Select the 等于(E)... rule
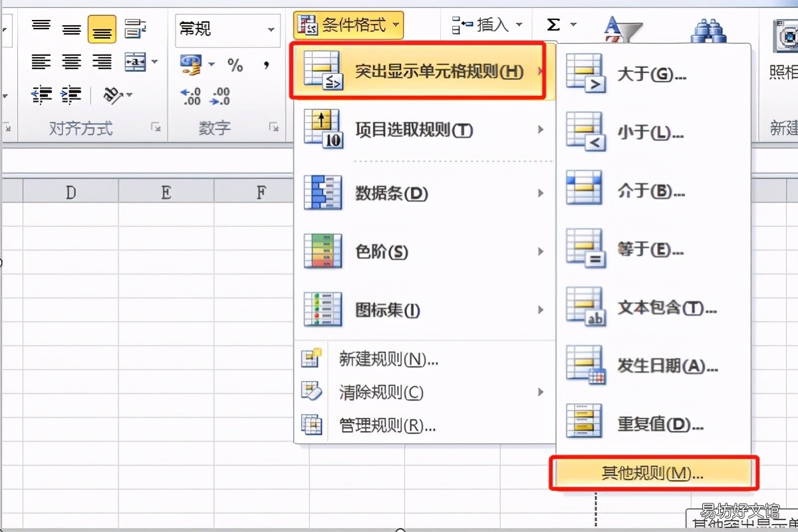This screenshot has height=532, width=798. (x=654, y=249)
